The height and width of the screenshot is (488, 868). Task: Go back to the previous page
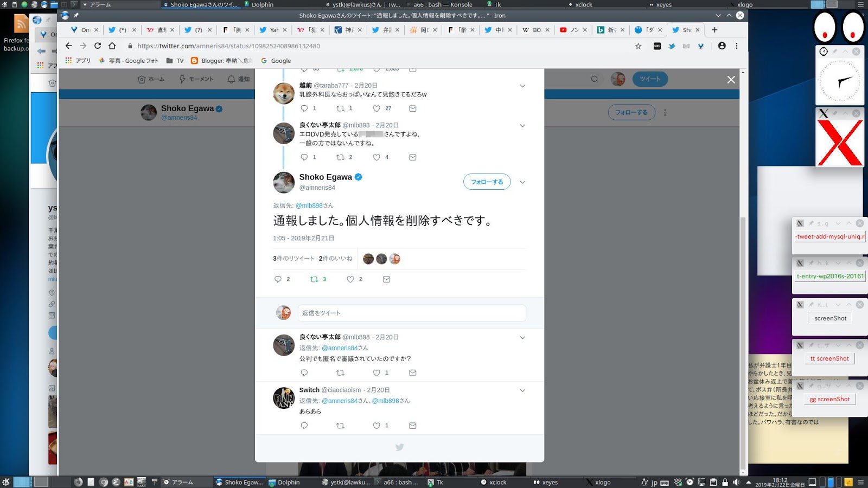[68, 46]
